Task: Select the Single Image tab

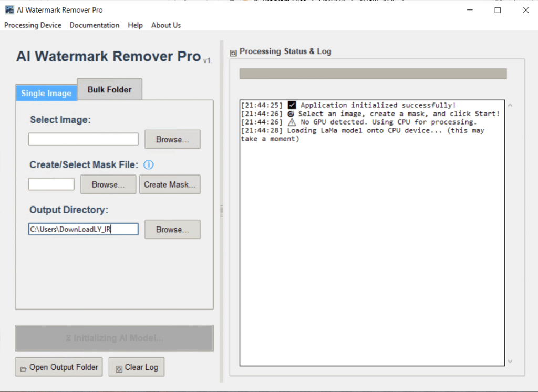Action: point(46,93)
